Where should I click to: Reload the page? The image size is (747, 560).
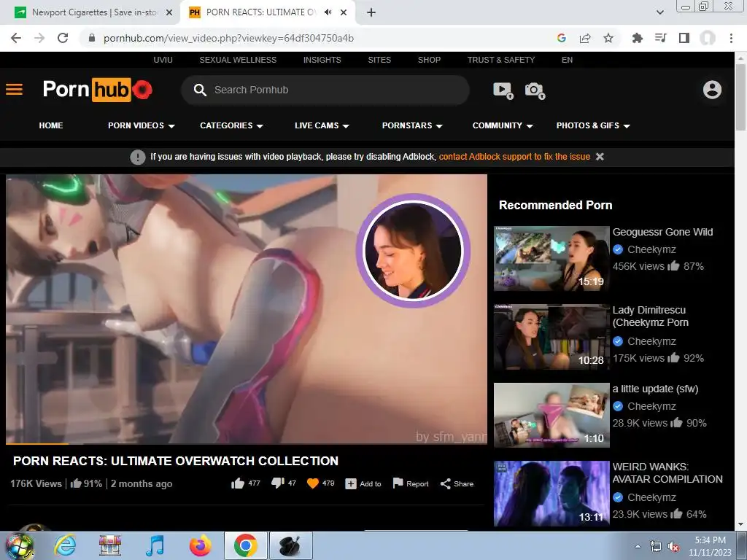63,38
